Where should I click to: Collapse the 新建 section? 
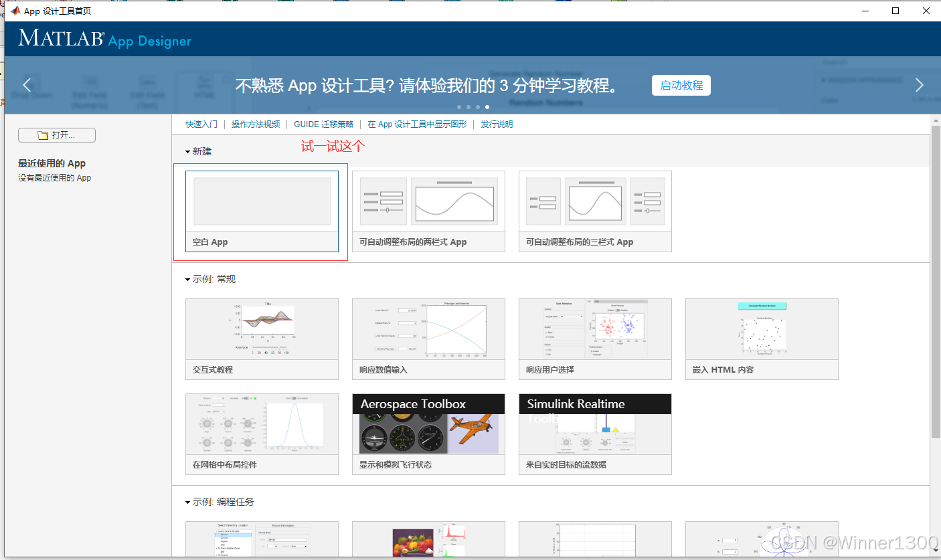click(188, 152)
